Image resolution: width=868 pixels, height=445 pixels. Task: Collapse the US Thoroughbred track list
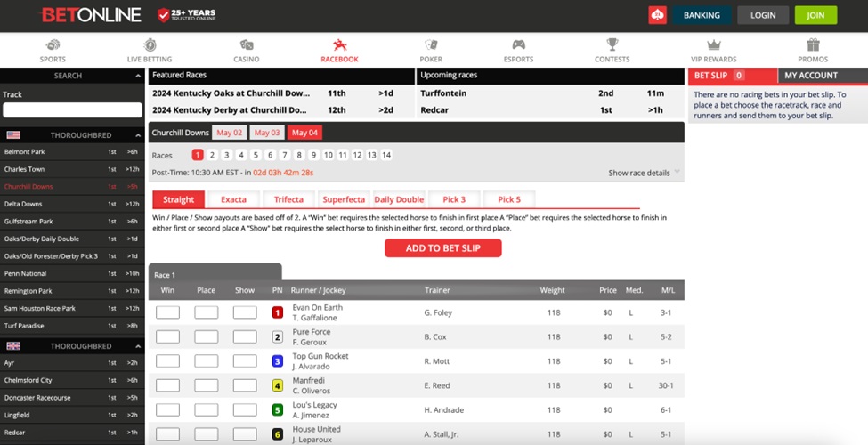click(x=137, y=135)
